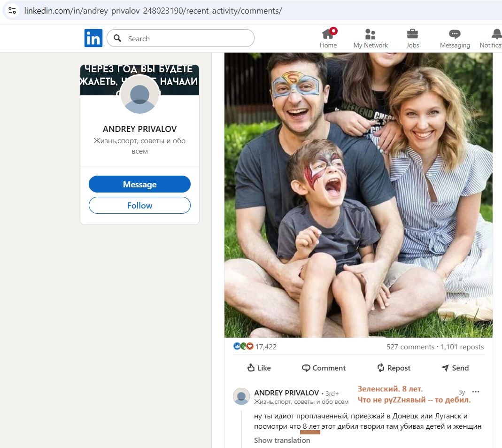Like the post

(259, 368)
